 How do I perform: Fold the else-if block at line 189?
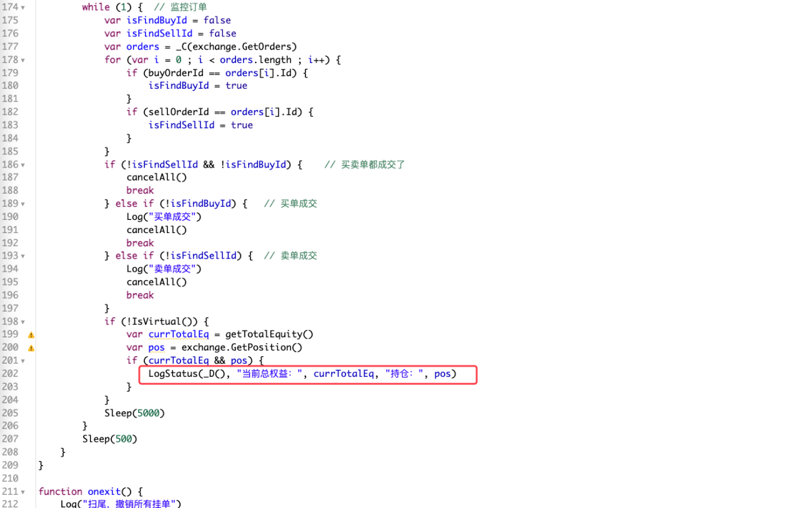point(23,204)
